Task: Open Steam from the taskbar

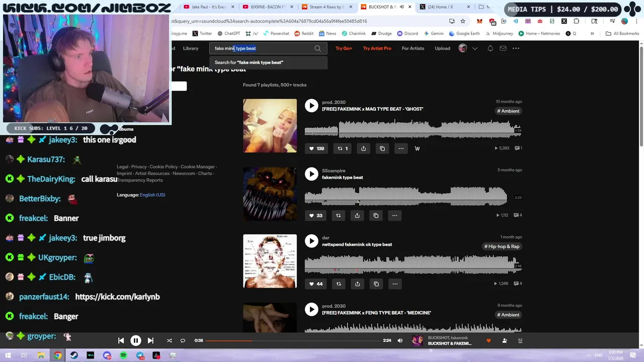Action: coord(74,355)
